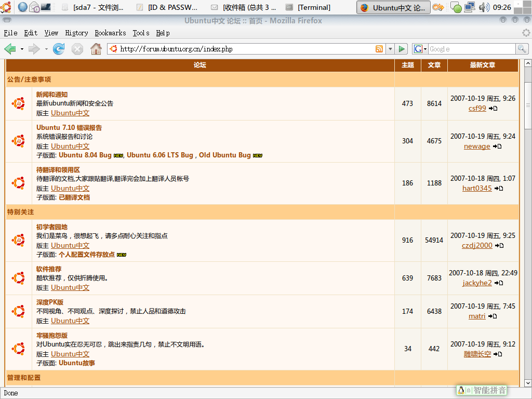532x399 pixels.
Task: Click the green Go arrow beside the address bar
Action: (x=402, y=49)
